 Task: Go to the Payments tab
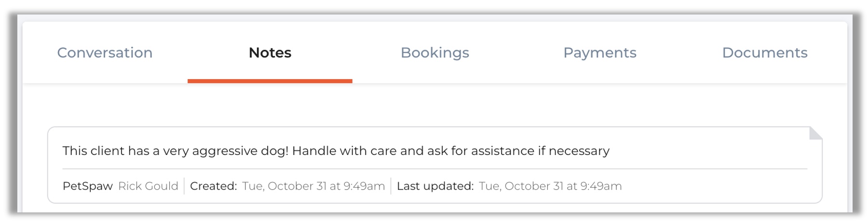click(599, 53)
